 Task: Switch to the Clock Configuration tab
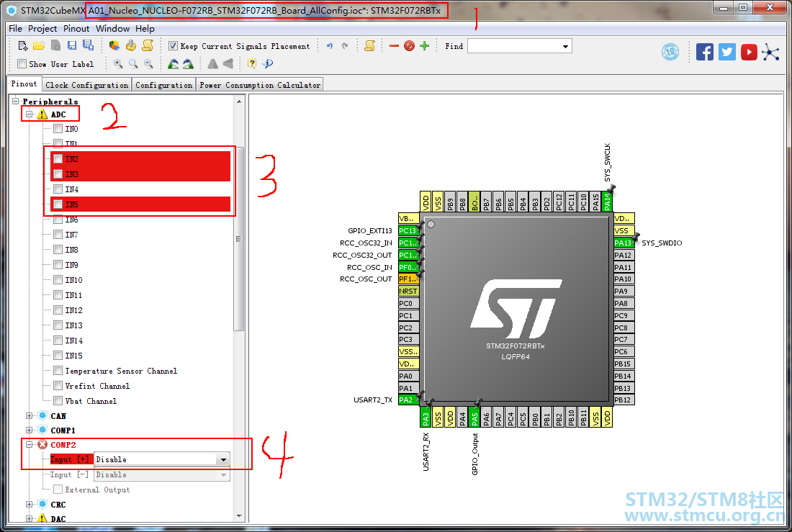(87, 85)
